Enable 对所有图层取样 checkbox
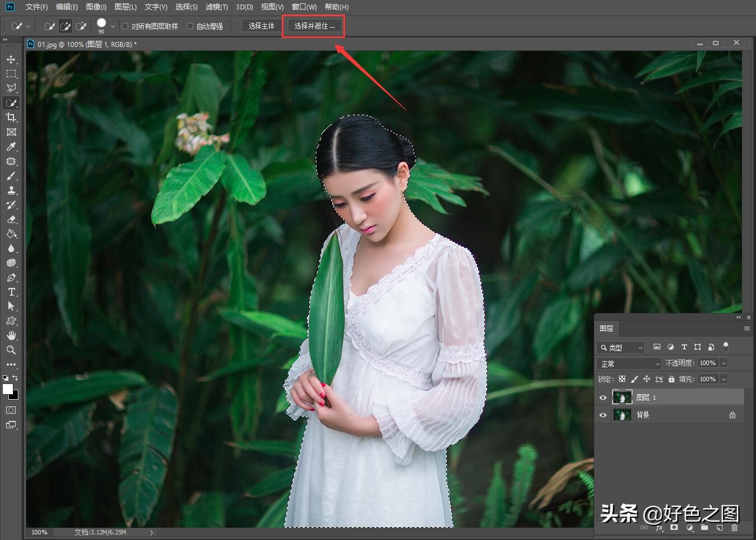This screenshot has width=756, height=540. 125,26
